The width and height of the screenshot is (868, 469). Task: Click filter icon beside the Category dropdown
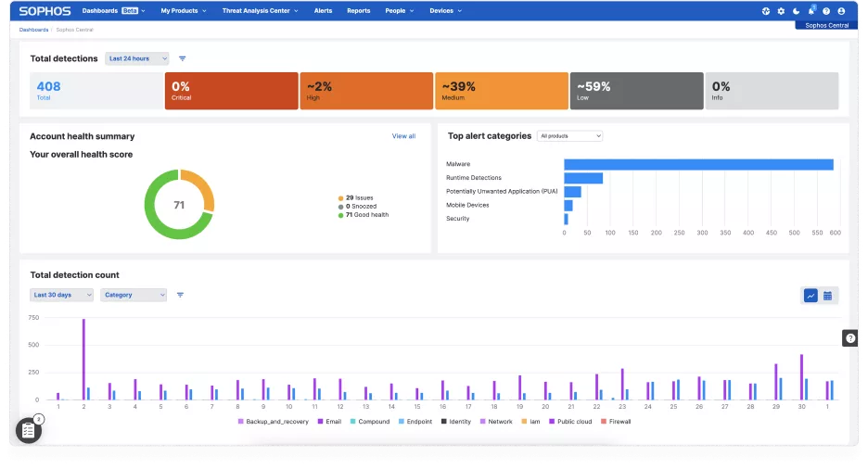[x=180, y=295]
